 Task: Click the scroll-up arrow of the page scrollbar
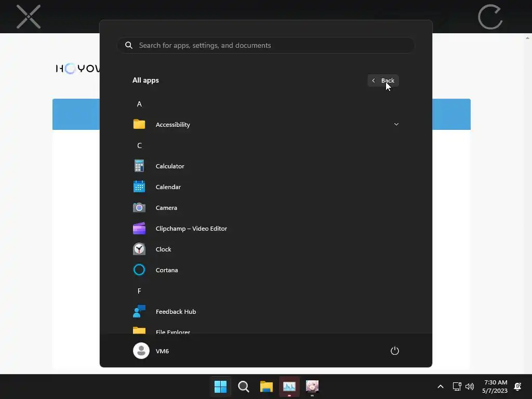point(528,37)
